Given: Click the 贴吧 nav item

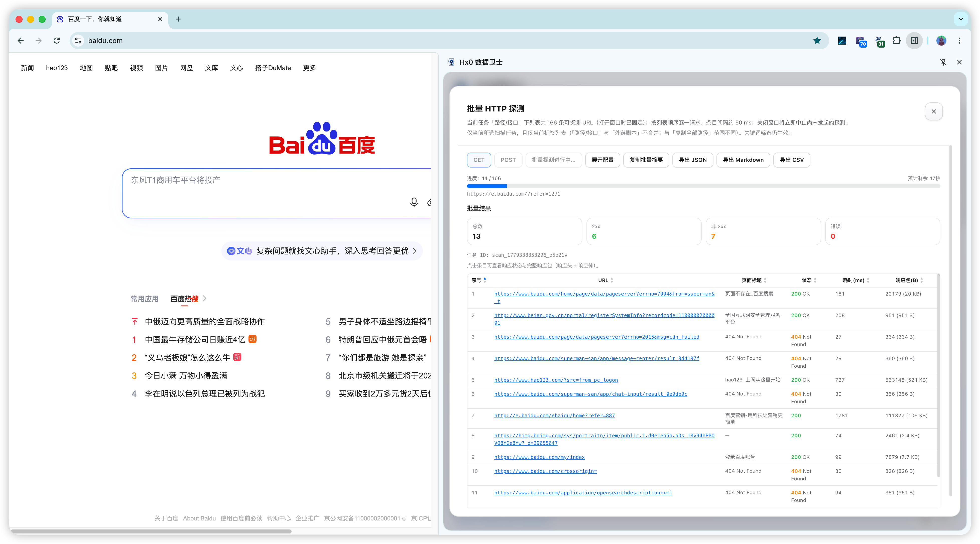Looking at the screenshot, I should [111, 68].
